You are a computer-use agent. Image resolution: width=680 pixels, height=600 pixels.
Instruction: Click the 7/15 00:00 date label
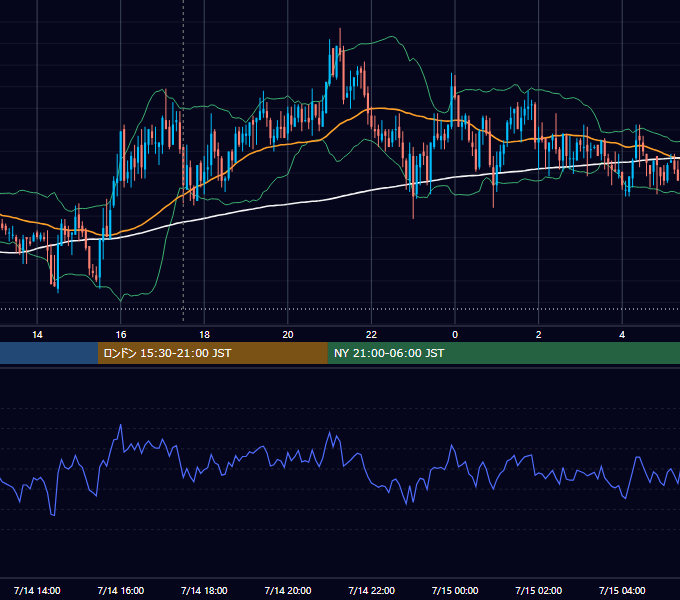pyautogui.click(x=455, y=590)
